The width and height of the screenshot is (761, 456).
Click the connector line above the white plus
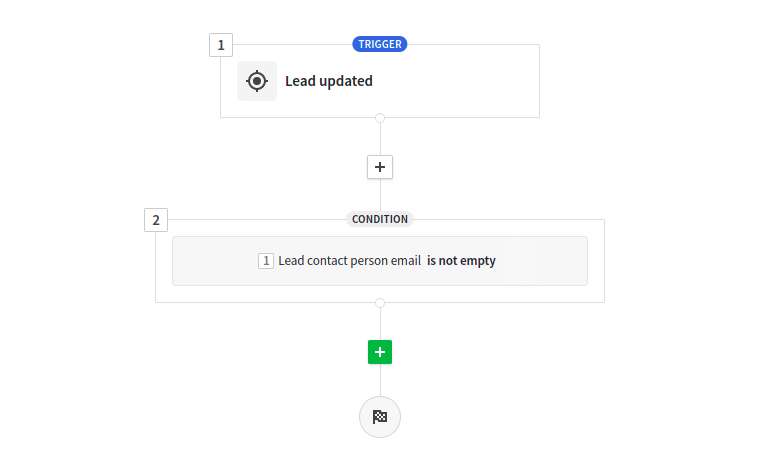(x=380, y=138)
